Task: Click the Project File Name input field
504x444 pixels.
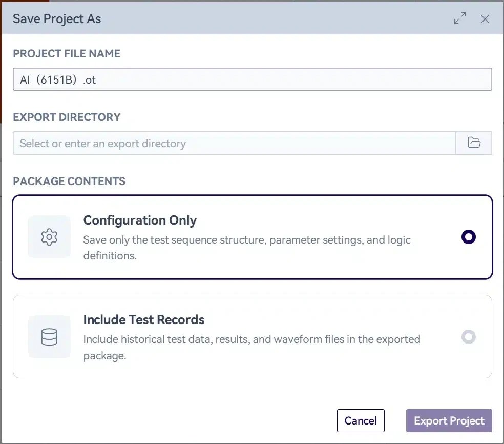Action: (253, 79)
